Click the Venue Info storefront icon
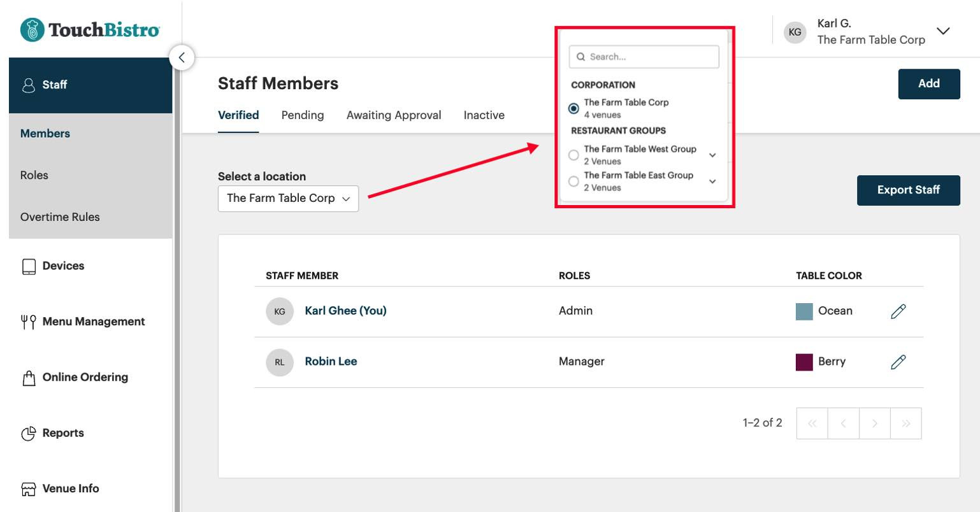The width and height of the screenshot is (980, 512). click(29, 489)
